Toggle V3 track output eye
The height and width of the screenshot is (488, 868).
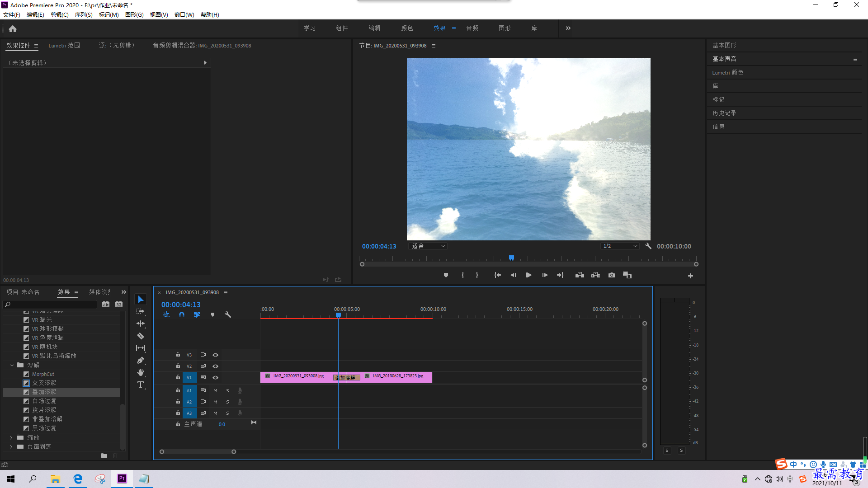(216, 355)
